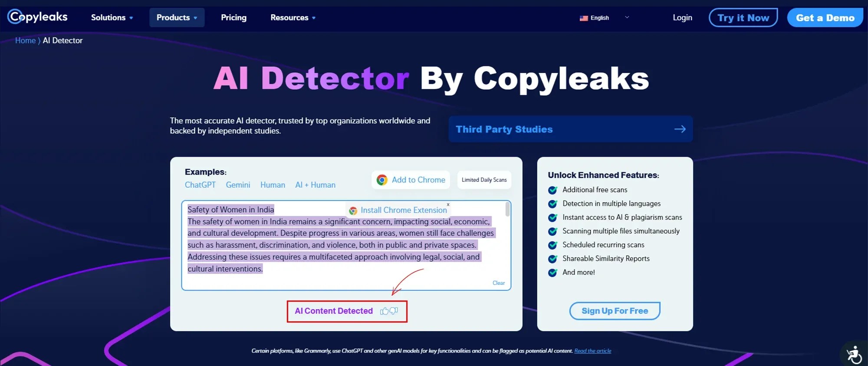Open the Third Party Studies banner
The width and height of the screenshot is (868, 366).
570,129
